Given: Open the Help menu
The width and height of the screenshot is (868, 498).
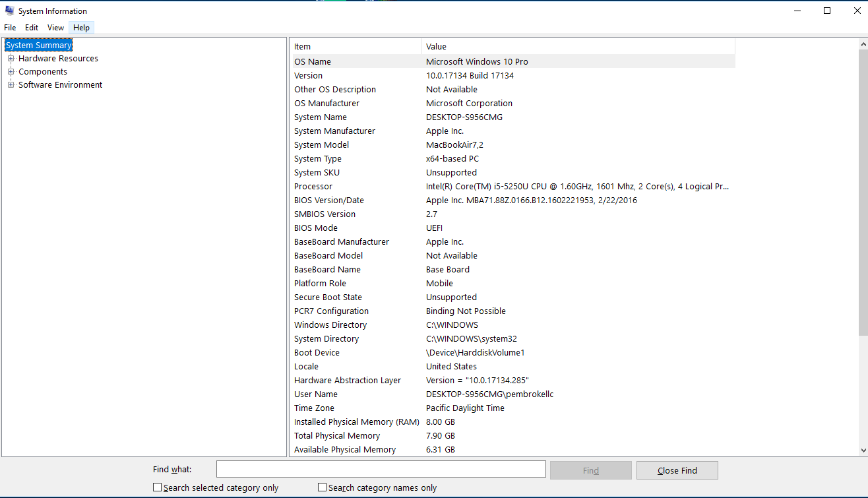Looking at the screenshot, I should click(x=82, y=28).
